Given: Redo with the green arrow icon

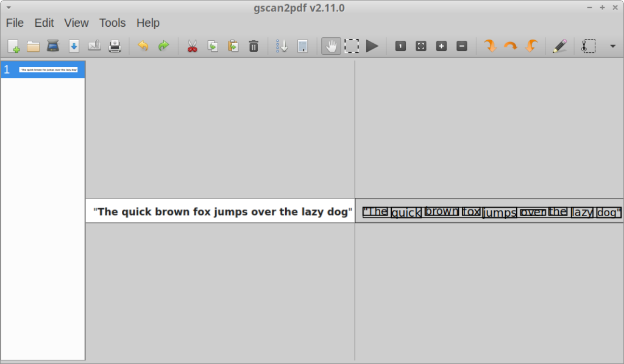Looking at the screenshot, I should tap(163, 46).
